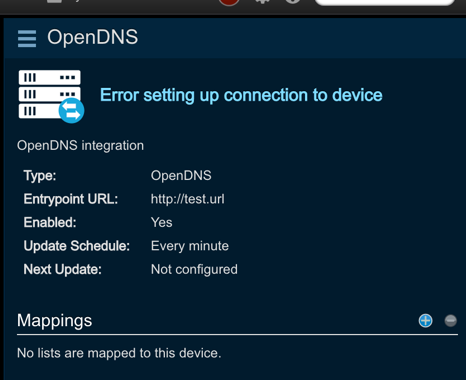Image resolution: width=466 pixels, height=380 pixels.
Task: Click the Not configured next update value
Action: coord(194,269)
